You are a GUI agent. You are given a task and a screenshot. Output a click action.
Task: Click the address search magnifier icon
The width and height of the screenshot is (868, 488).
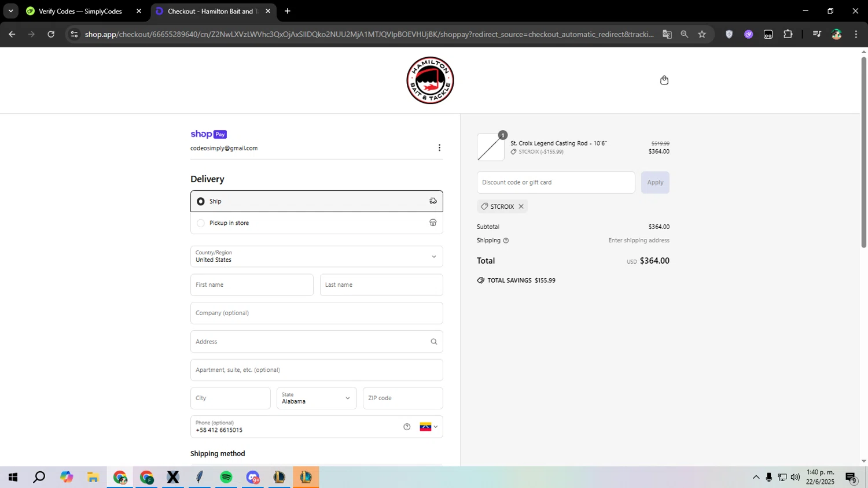coord(433,342)
